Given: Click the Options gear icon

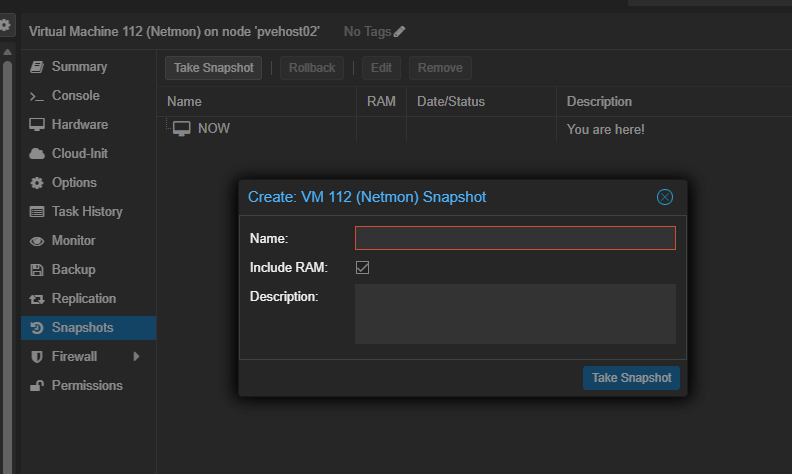Looking at the screenshot, I should [37, 183].
